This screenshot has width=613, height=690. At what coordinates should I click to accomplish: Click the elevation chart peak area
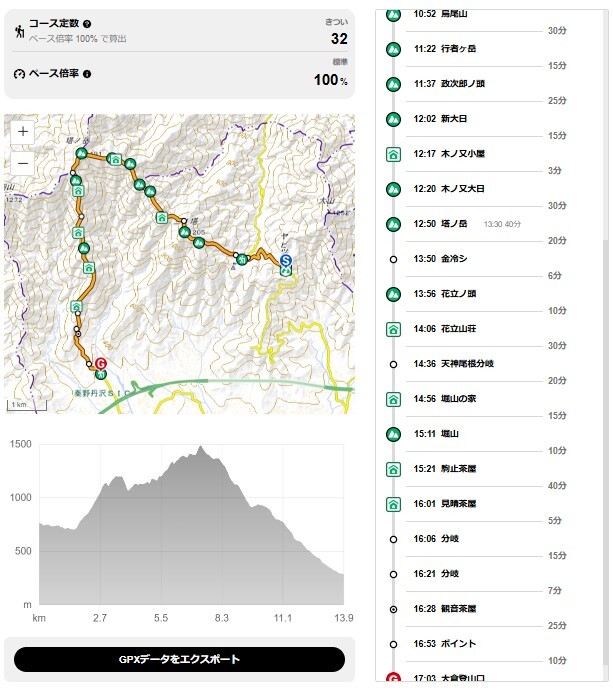(201, 452)
